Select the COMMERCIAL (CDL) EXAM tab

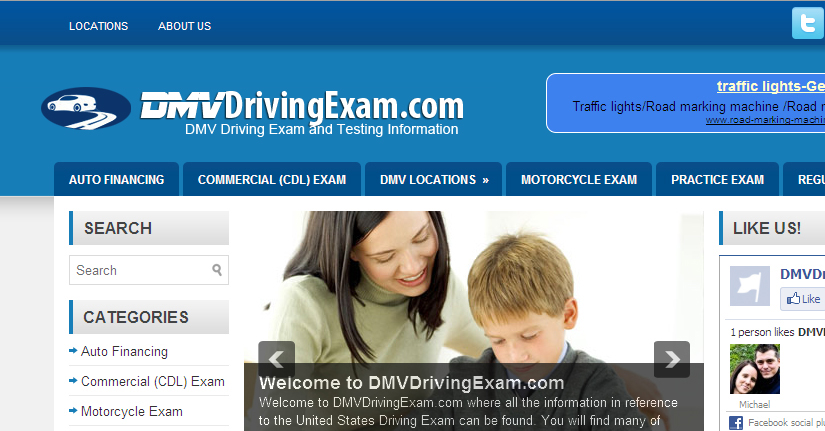pyautogui.click(x=272, y=179)
